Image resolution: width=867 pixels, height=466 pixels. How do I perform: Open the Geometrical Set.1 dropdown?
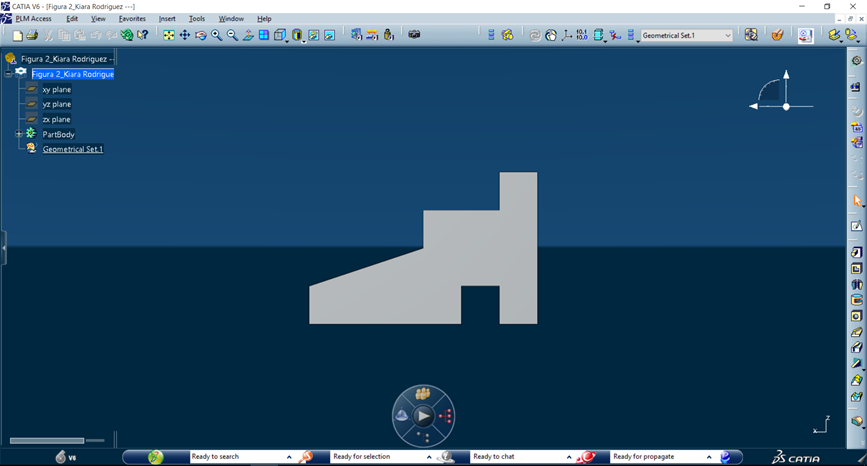click(x=727, y=35)
